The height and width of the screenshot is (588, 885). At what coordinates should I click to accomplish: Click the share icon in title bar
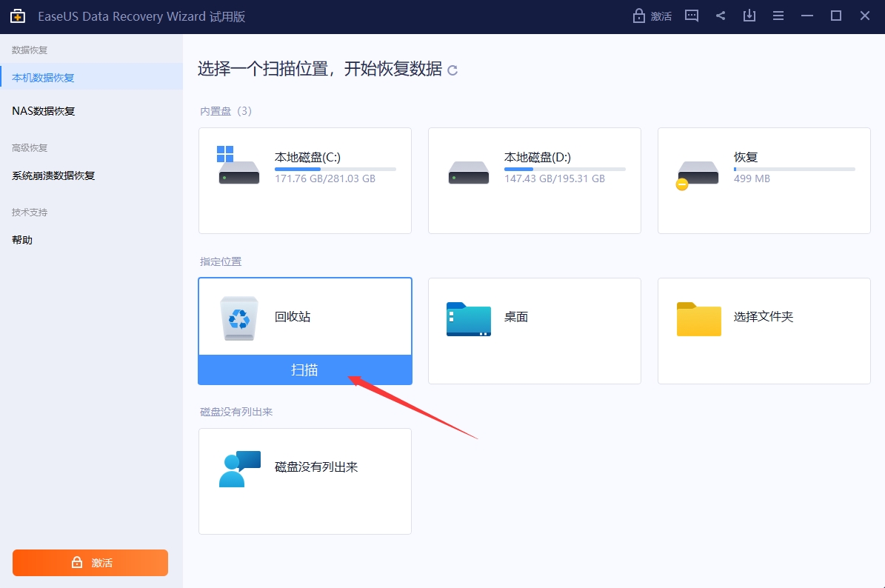(x=721, y=16)
